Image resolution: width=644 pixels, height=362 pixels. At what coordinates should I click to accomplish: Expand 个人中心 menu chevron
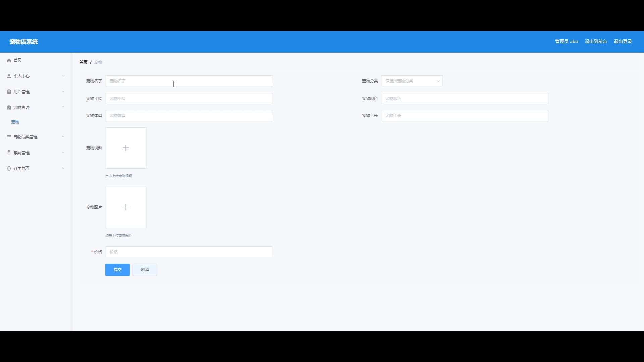(x=63, y=76)
